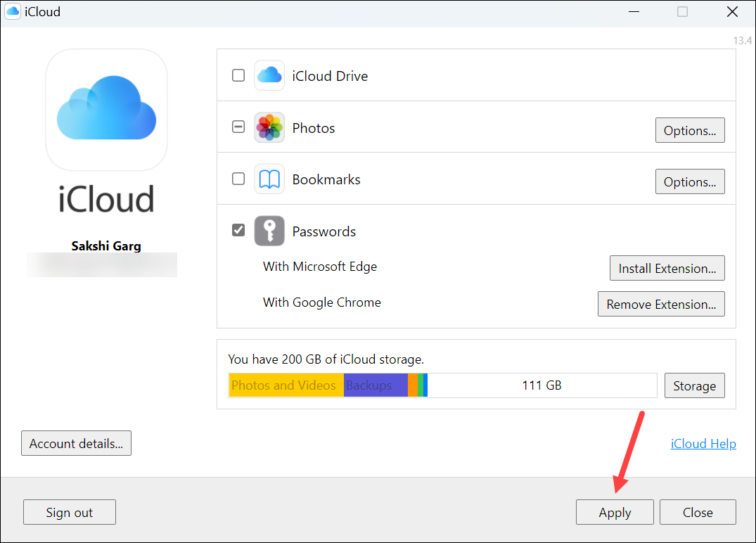The height and width of the screenshot is (543, 756).
Task: Apply the changes
Action: (615, 512)
